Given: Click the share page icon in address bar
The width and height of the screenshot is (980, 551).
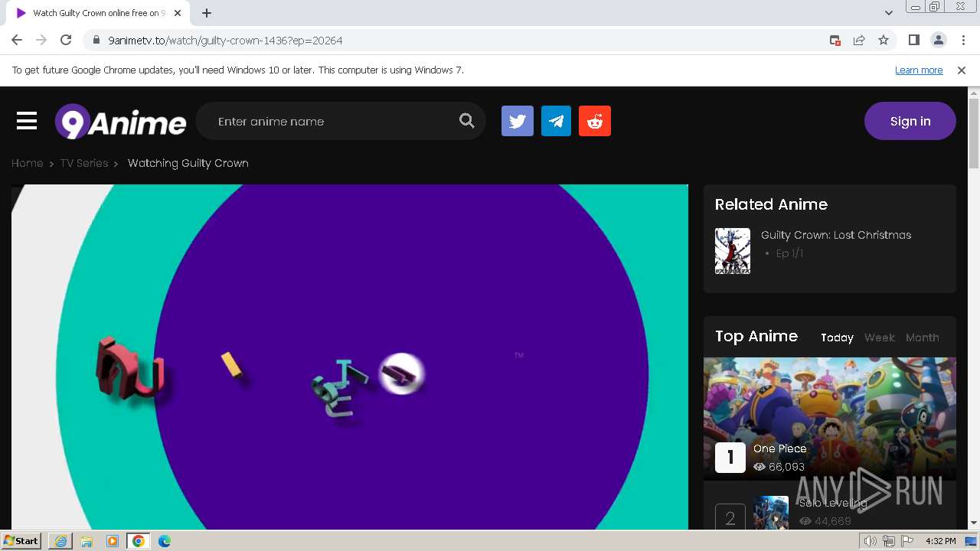Looking at the screenshot, I should [859, 40].
